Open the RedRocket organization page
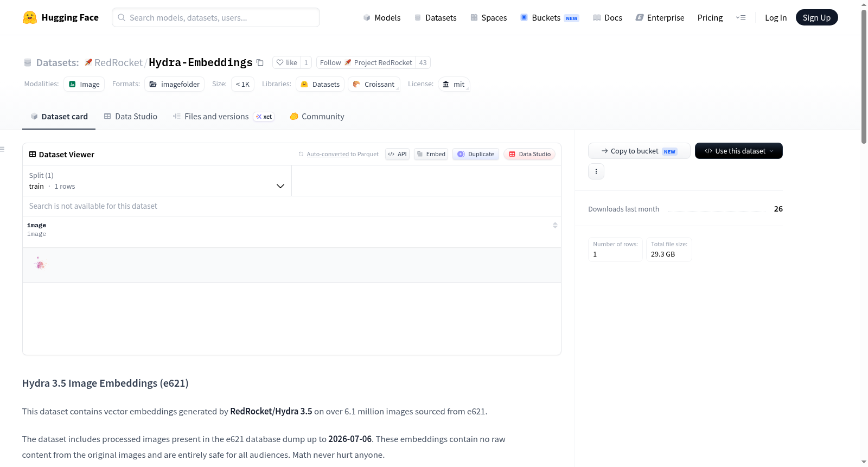868x467 pixels. click(x=118, y=62)
